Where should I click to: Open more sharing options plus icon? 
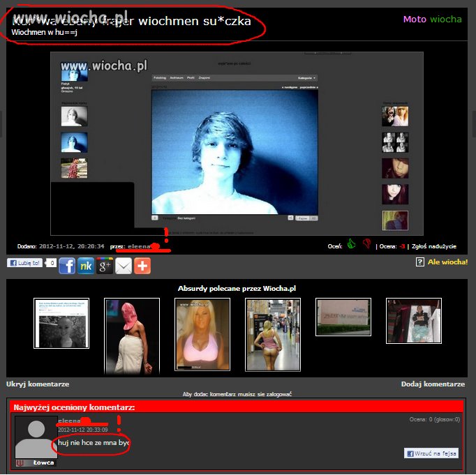pyautogui.click(x=142, y=266)
